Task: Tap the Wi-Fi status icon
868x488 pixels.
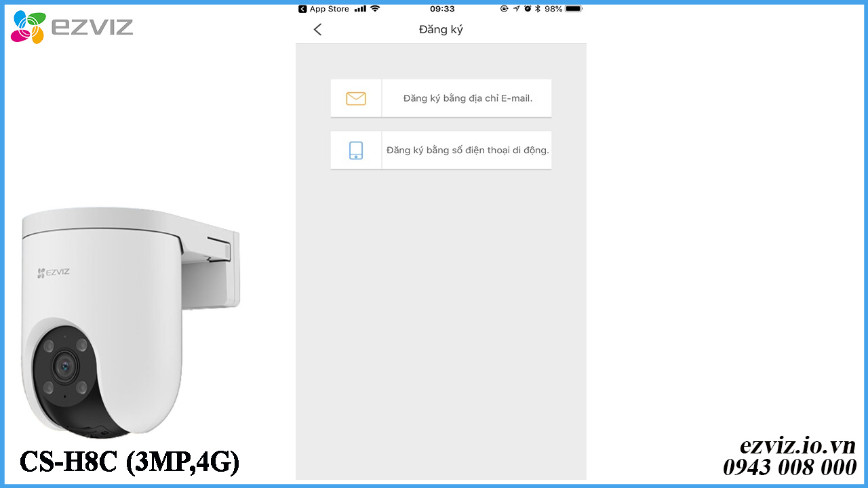Action: click(375, 9)
